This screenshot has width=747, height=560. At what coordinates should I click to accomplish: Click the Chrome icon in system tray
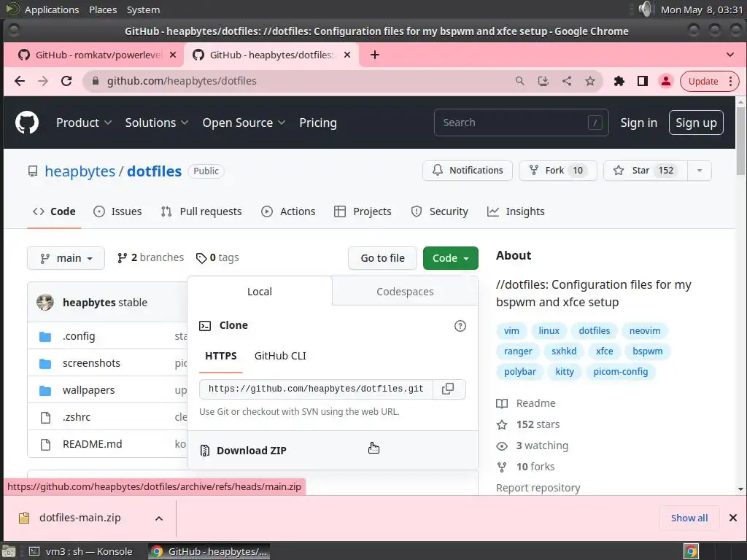[691, 551]
